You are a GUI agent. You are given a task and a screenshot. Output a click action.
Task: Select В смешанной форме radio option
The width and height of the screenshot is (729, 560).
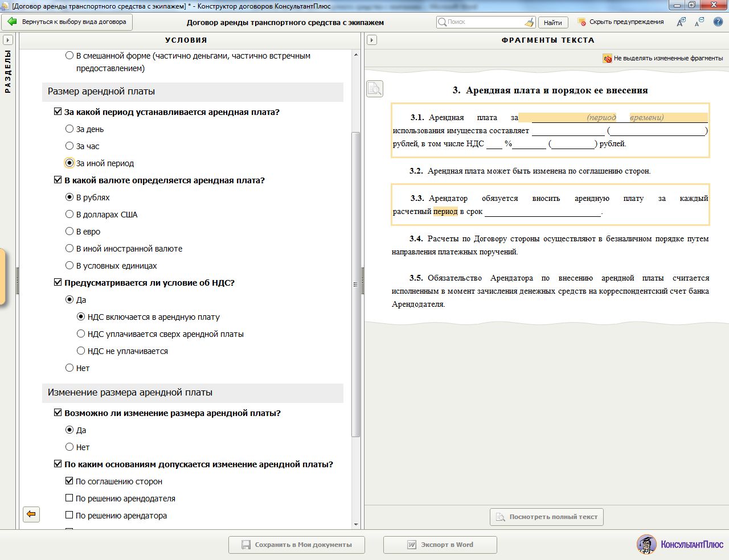69,55
